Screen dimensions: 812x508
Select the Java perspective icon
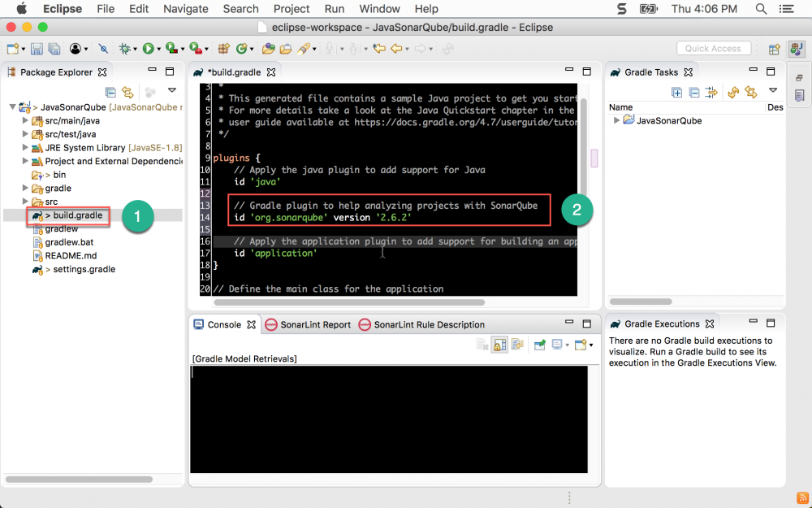point(796,50)
